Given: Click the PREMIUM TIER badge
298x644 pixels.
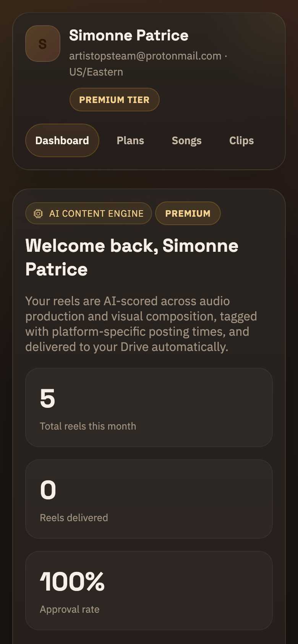Looking at the screenshot, I should (x=114, y=100).
